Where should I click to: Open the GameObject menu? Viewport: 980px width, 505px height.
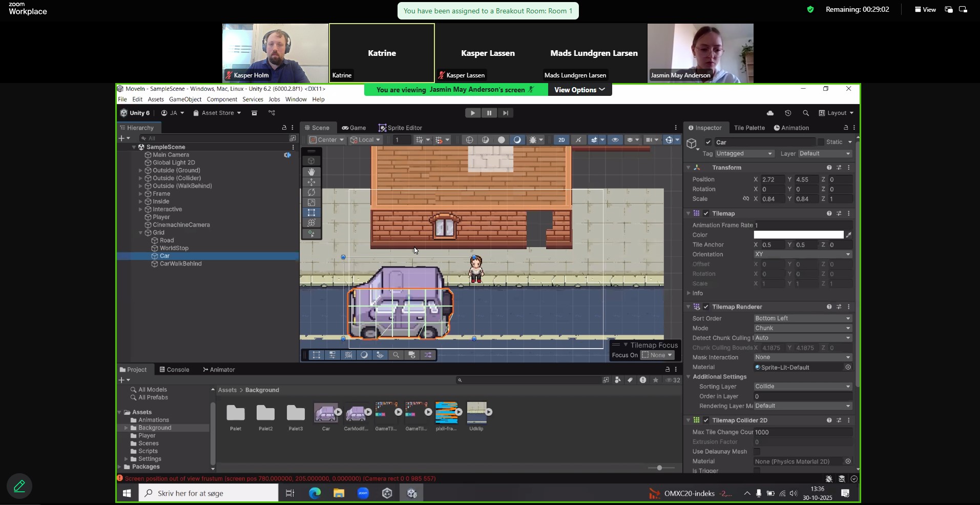(x=185, y=99)
